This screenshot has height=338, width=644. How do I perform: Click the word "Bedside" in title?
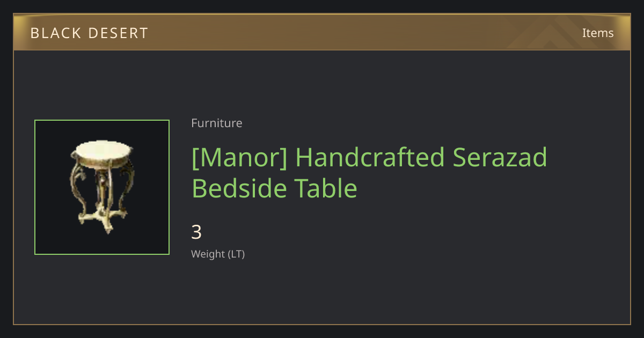[238, 188]
